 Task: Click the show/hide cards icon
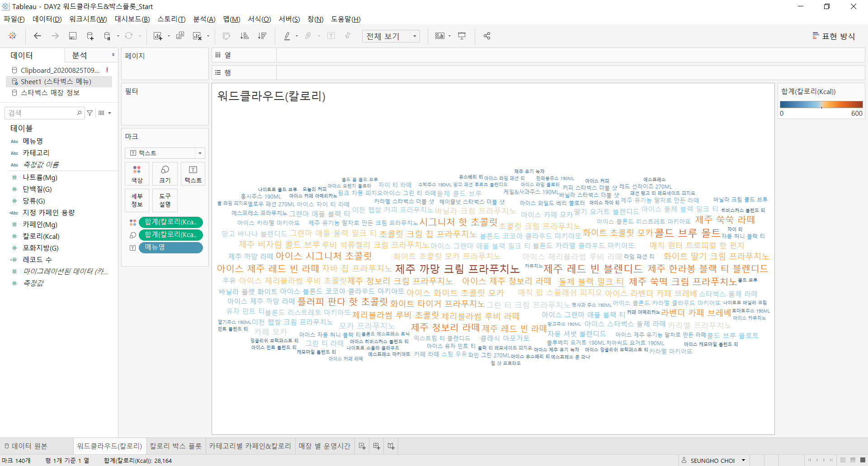[x=440, y=36]
